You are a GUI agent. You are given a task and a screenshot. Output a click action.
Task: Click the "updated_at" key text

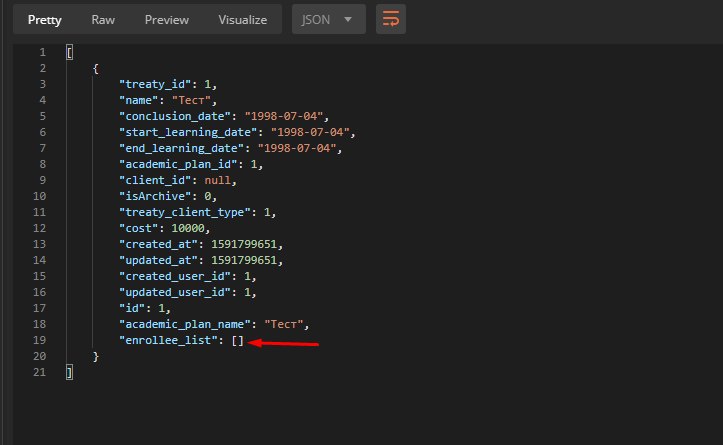[158, 260]
